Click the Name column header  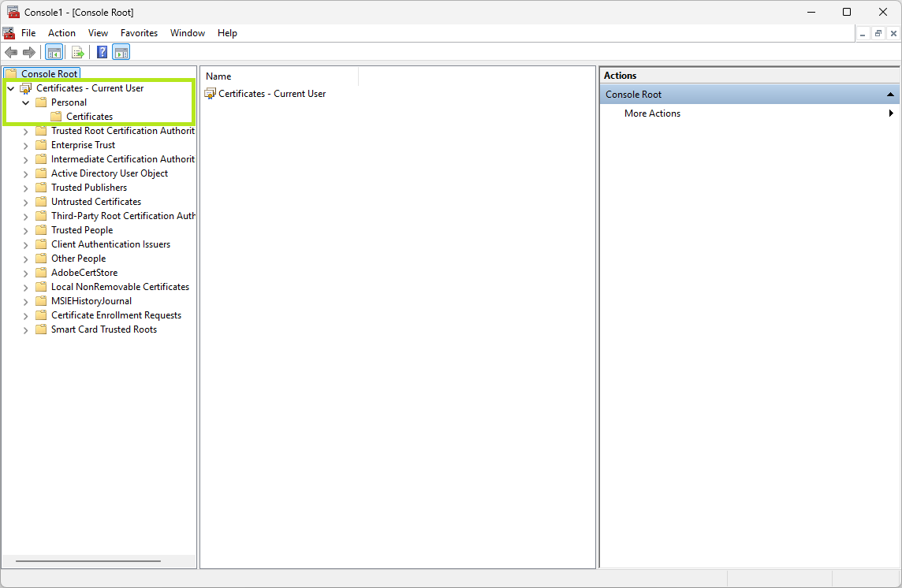[280, 76]
